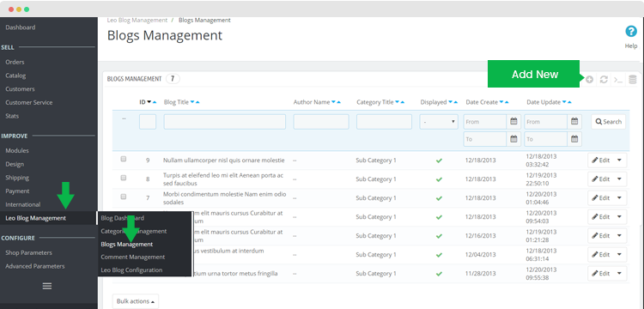Click the Search filter button
This screenshot has width=644, height=309.
point(608,122)
